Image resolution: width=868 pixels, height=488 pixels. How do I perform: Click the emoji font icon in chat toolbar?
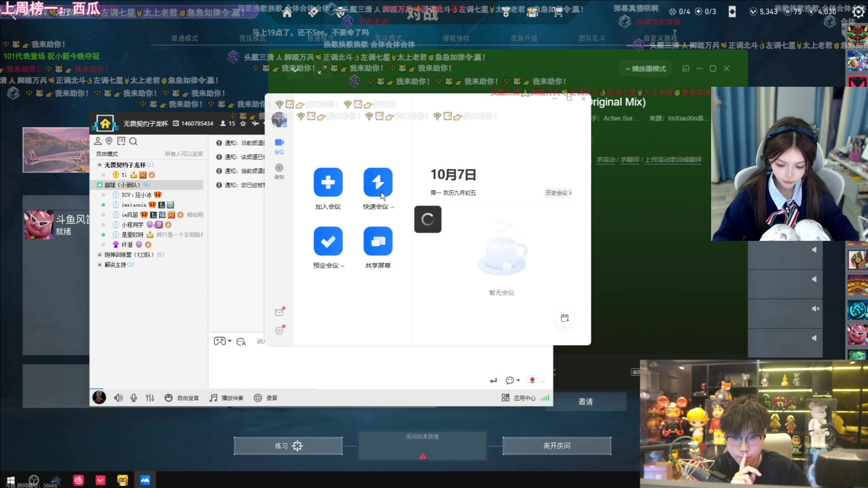[241, 342]
